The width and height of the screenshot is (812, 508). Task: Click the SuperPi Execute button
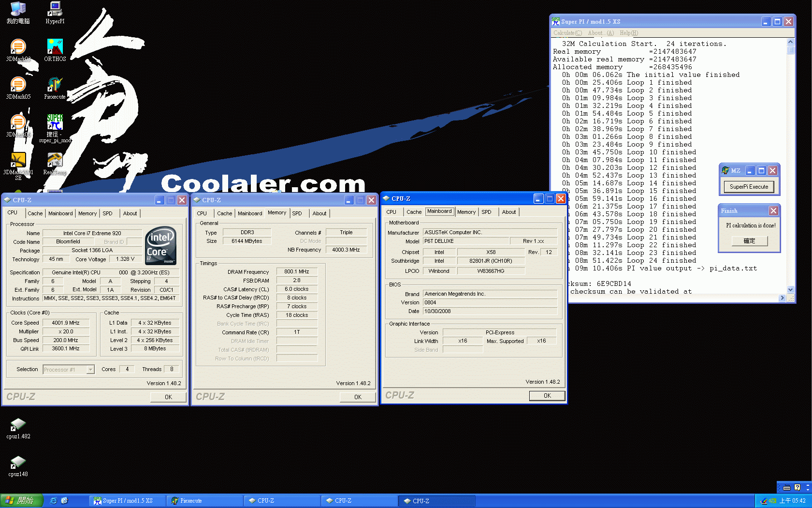[x=749, y=187]
